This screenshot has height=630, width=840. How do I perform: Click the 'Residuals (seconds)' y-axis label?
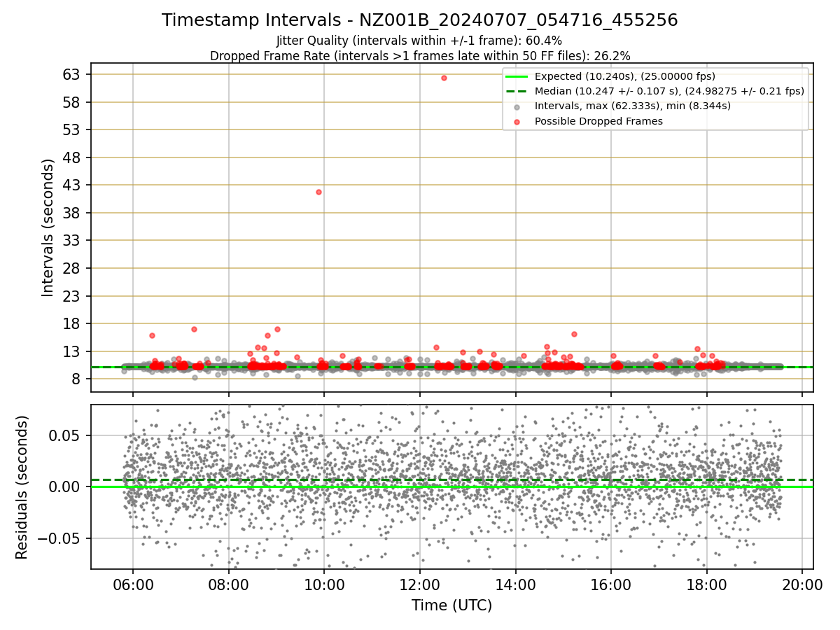pyautogui.click(x=22, y=487)
